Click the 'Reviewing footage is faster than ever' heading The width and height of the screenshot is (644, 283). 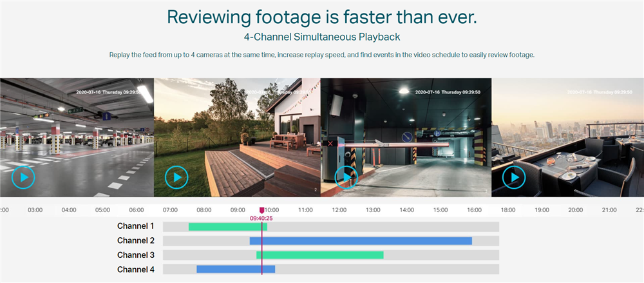(x=322, y=17)
